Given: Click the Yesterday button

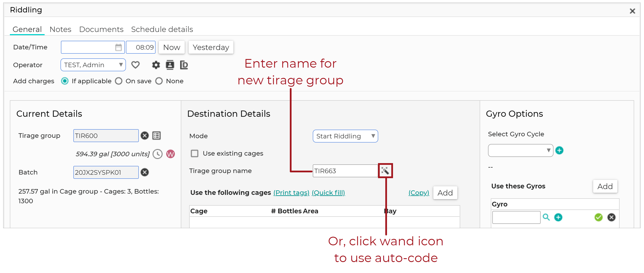Looking at the screenshot, I should click(x=211, y=47).
